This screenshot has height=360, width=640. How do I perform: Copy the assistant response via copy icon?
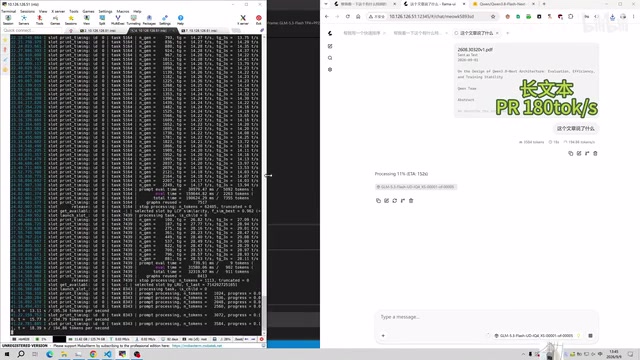point(378,200)
